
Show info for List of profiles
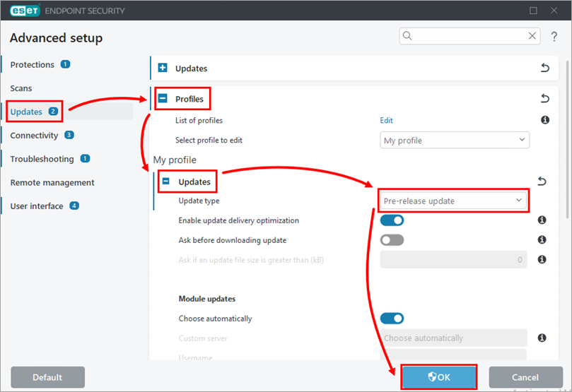click(x=544, y=121)
